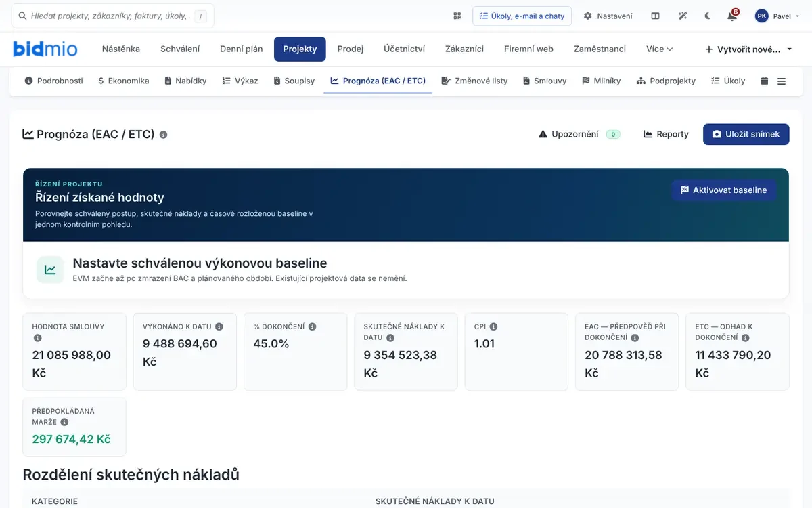Screen dimensions: 812x508
Task: Show info for ETC — Odhad k dokončení
Action: pyautogui.click(x=746, y=338)
